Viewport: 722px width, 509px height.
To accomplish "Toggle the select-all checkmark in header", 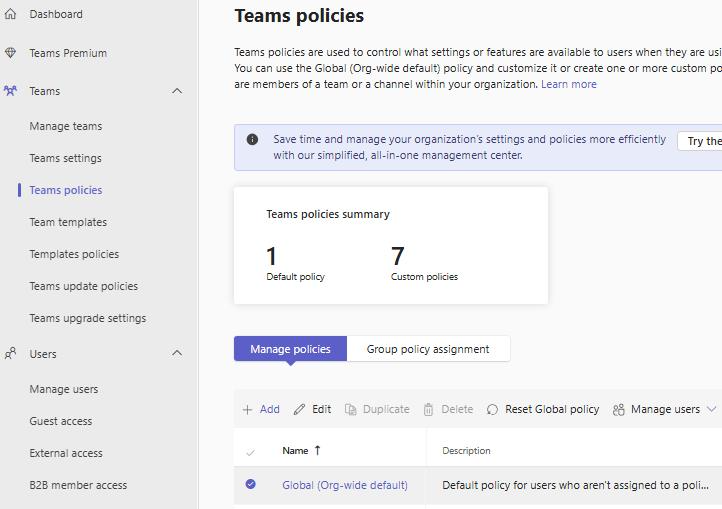I will coord(250,452).
